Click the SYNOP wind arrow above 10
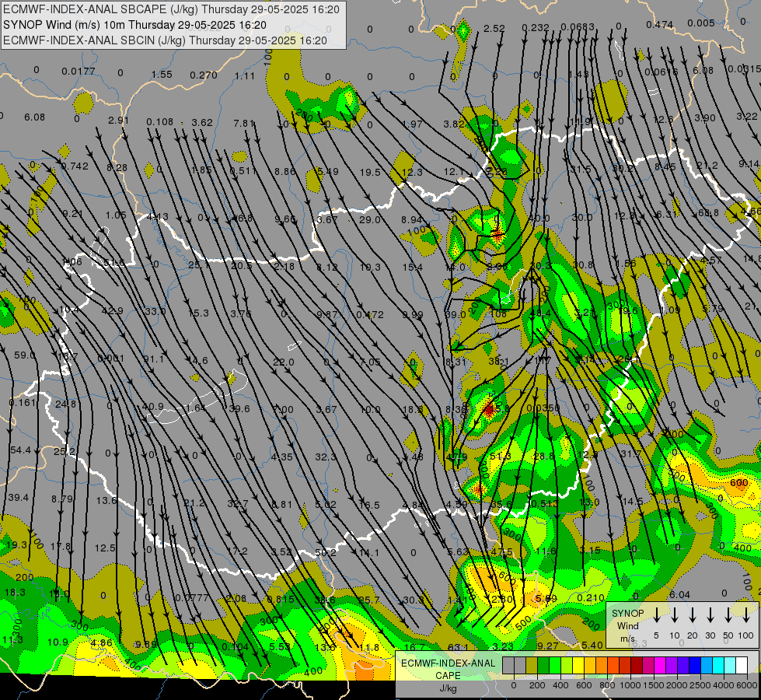The width and height of the screenshot is (761, 700). pos(674,614)
